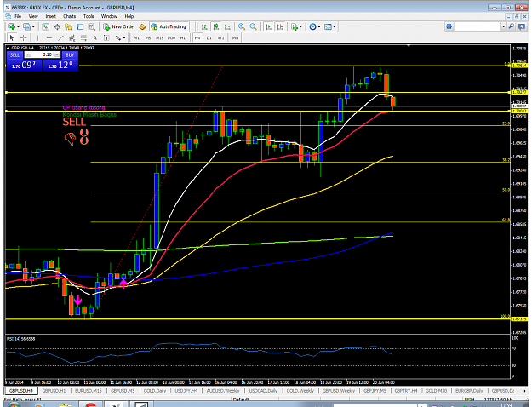Select the Crosshair tool
The width and height of the screenshot is (532, 407).
coord(24,37)
